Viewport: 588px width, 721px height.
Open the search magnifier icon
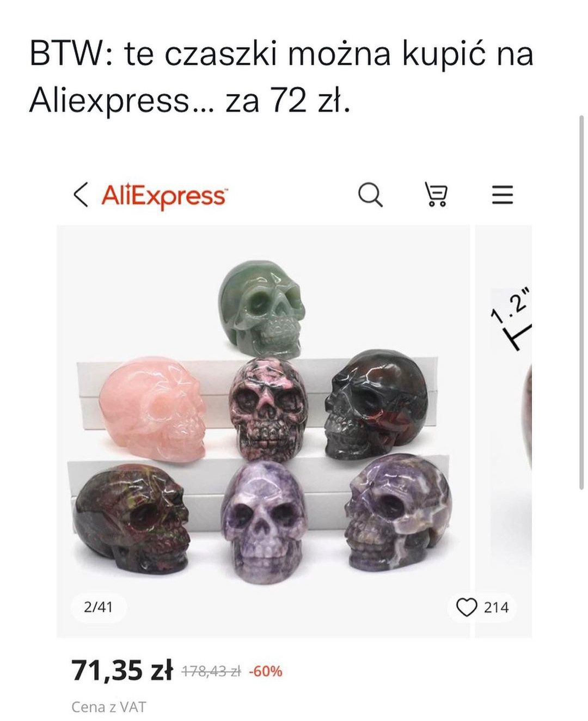tap(370, 195)
